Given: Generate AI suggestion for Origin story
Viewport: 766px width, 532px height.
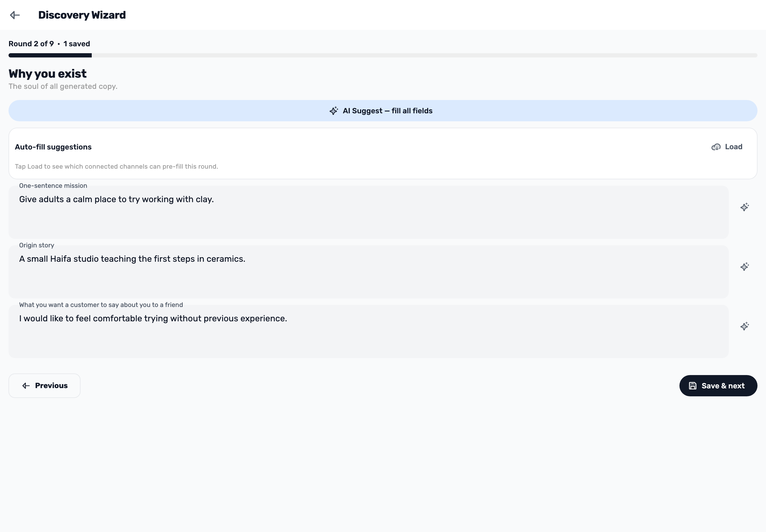Looking at the screenshot, I should [744, 267].
